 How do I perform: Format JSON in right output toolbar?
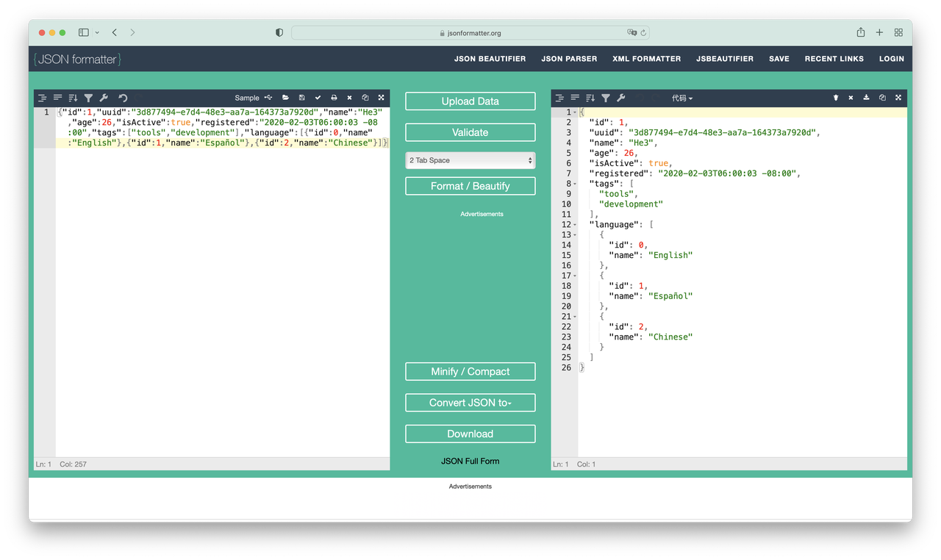[x=559, y=98]
